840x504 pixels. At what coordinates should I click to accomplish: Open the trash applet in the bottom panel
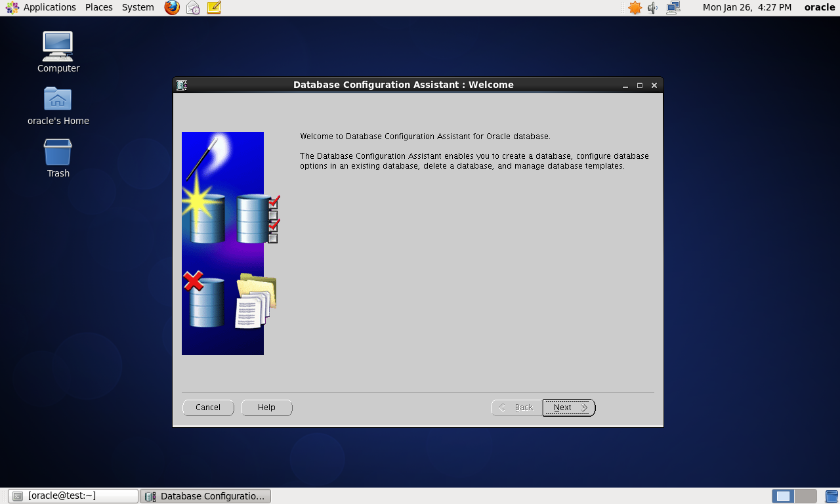tap(832, 496)
